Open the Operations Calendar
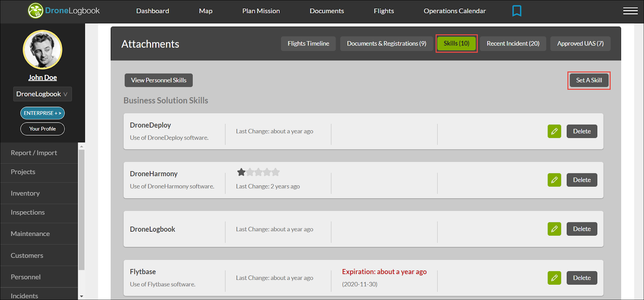Image resolution: width=644 pixels, height=300 pixels. click(454, 11)
